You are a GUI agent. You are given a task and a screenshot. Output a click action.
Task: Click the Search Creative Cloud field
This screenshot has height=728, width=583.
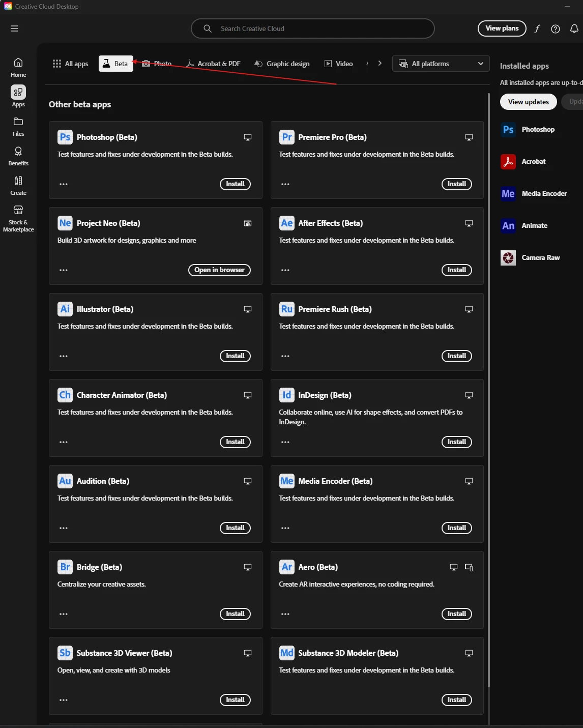[x=313, y=28]
